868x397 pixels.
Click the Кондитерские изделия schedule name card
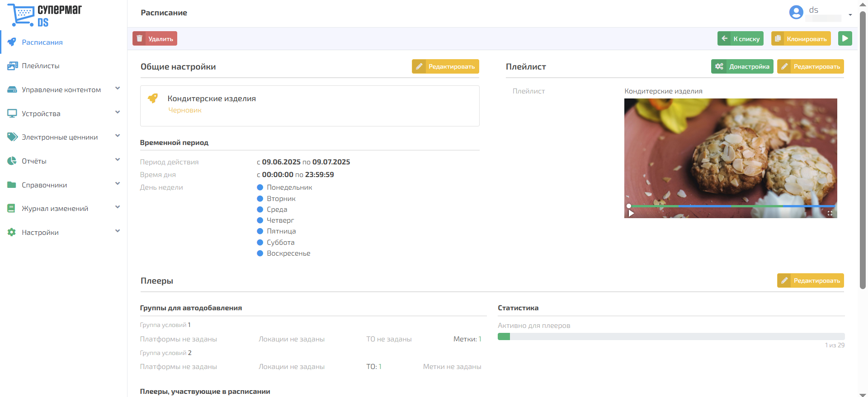310,106
